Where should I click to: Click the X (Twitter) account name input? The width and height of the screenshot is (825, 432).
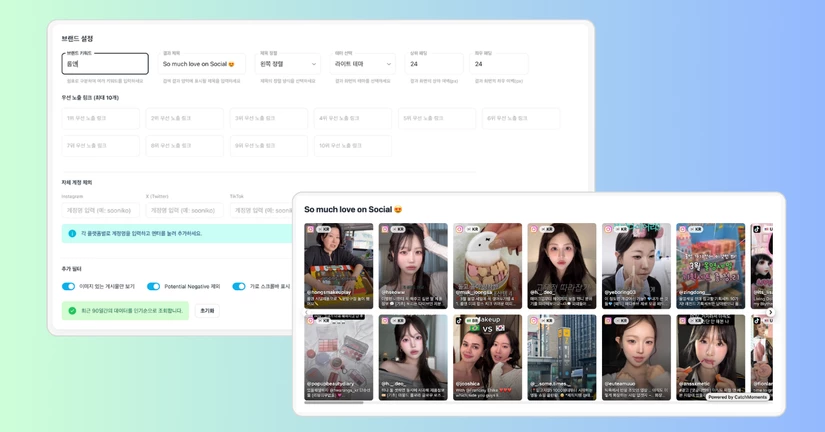point(185,210)
